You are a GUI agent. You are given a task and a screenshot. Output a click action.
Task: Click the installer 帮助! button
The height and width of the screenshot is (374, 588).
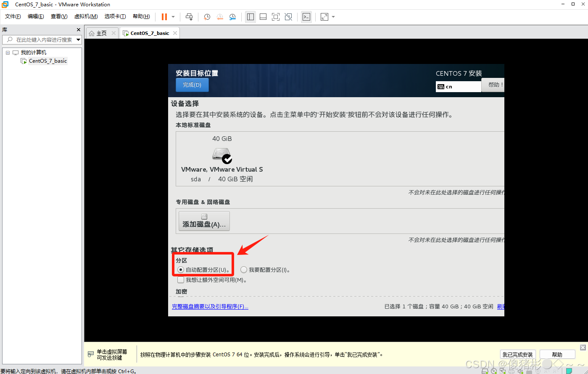493,85
